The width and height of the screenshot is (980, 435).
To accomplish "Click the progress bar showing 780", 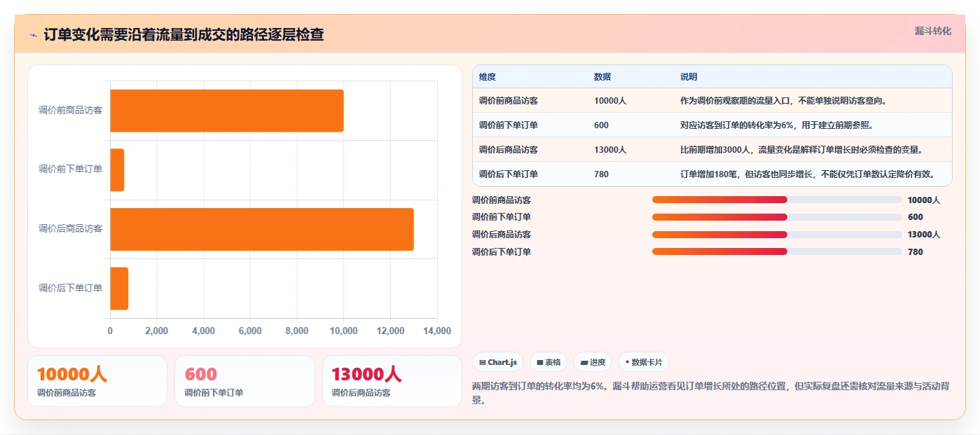I will tap(777, 251).
